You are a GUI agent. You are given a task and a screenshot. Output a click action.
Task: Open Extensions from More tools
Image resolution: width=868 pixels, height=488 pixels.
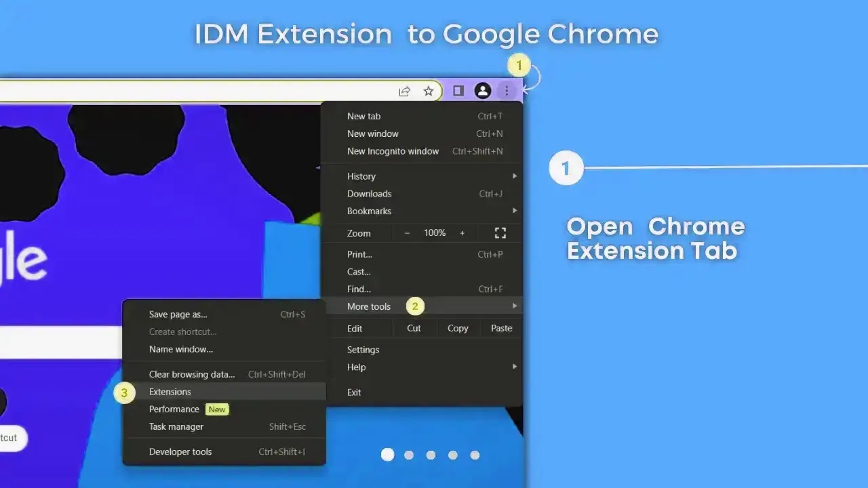(224, 392)
